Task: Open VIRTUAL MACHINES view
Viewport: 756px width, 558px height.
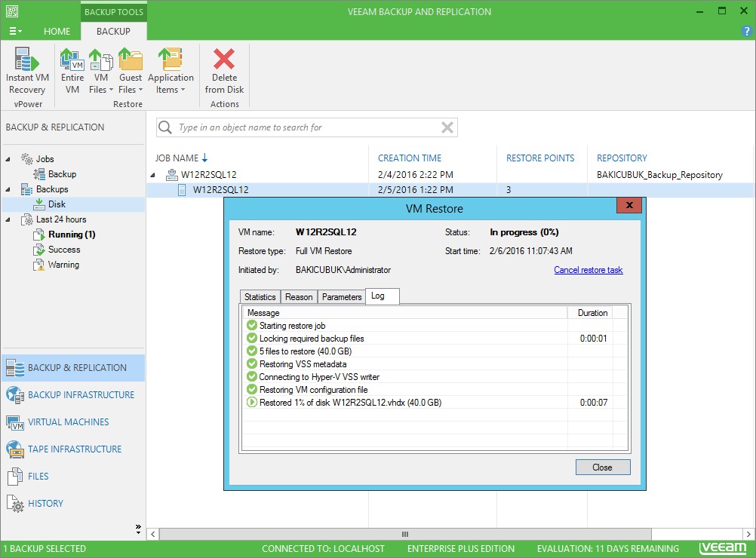Action: point(73,422)
